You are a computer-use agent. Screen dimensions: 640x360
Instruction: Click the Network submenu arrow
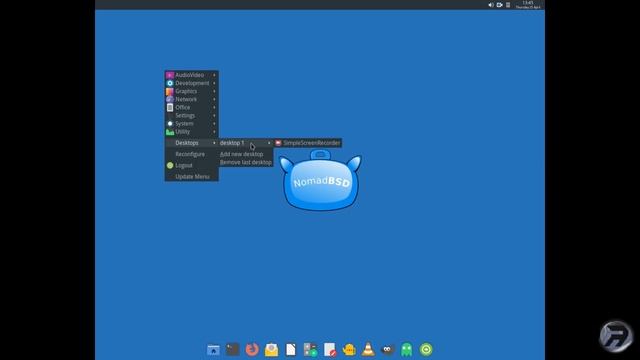(x=214, y=99)
